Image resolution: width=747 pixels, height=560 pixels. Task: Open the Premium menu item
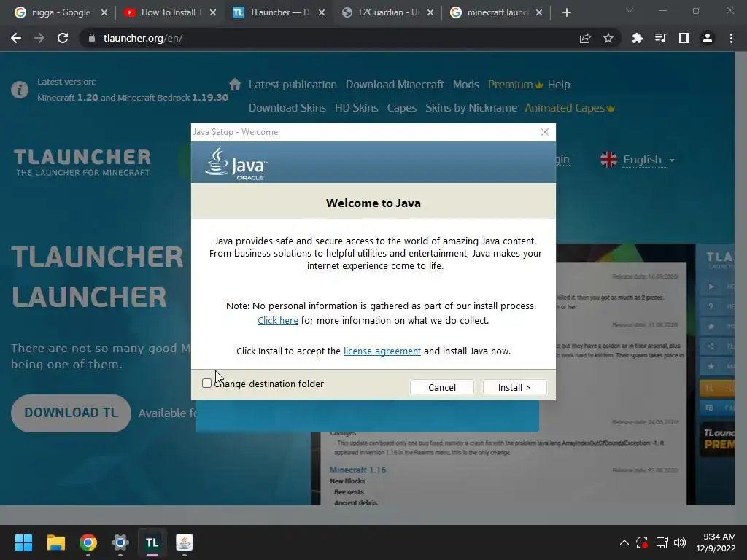[515, 85]
